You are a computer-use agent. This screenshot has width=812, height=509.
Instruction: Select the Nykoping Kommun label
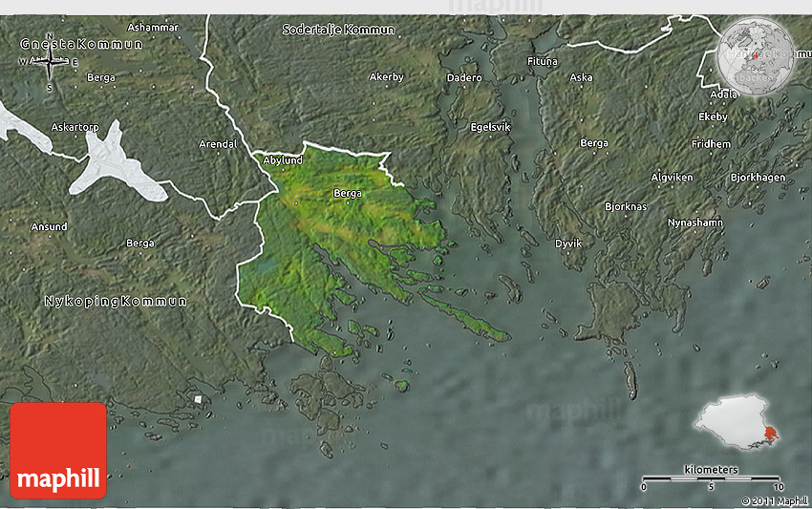116,301
